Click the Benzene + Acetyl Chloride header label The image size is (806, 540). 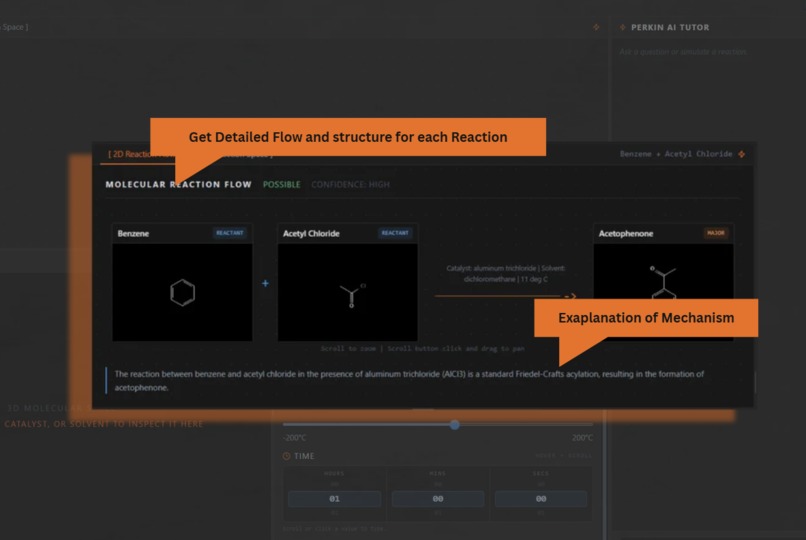pyautogui.click(x=676, y=154)
